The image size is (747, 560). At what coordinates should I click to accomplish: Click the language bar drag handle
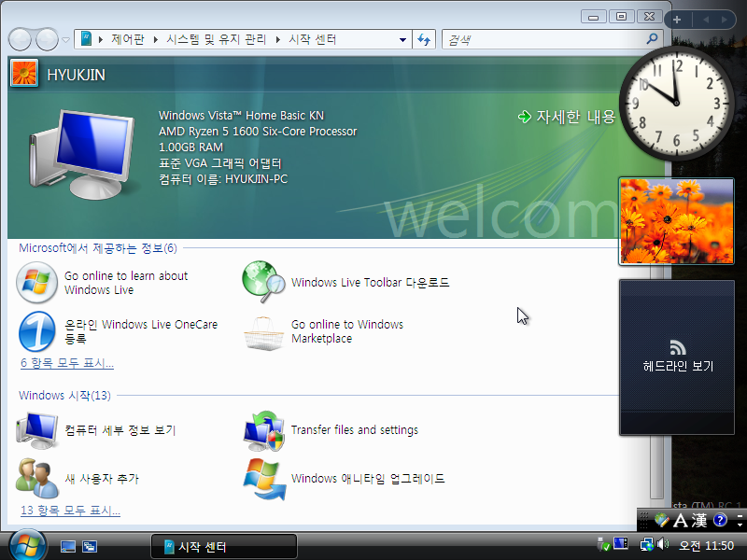pos(644,521)
